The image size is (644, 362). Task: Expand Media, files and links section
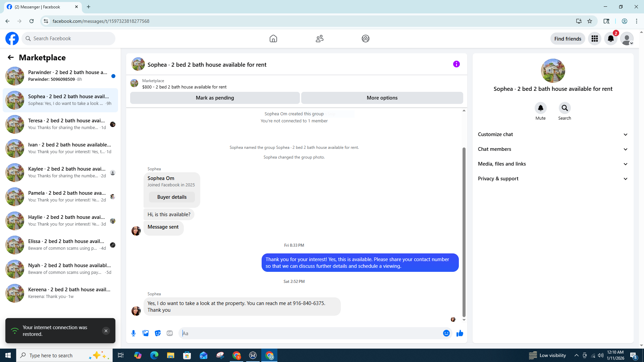click(553, 164)
